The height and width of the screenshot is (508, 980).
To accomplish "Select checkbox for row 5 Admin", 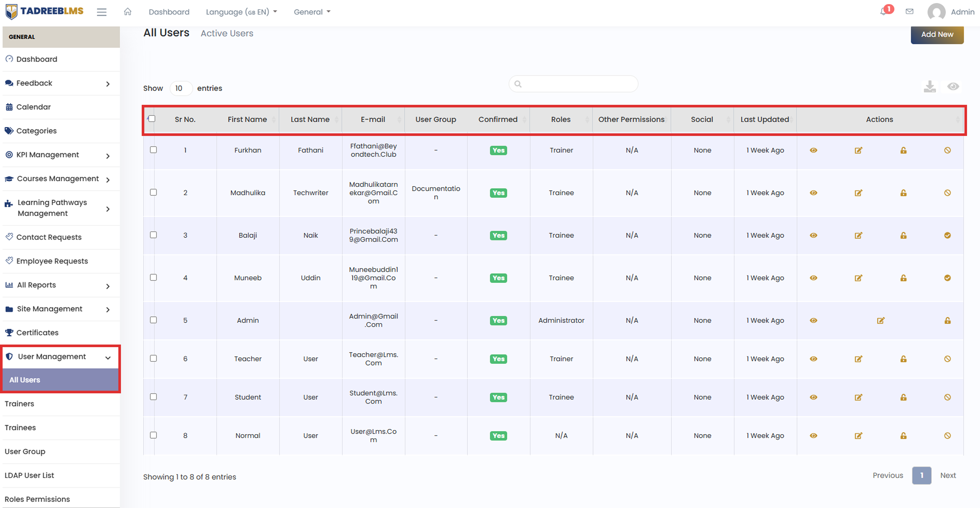I will 153,320.
